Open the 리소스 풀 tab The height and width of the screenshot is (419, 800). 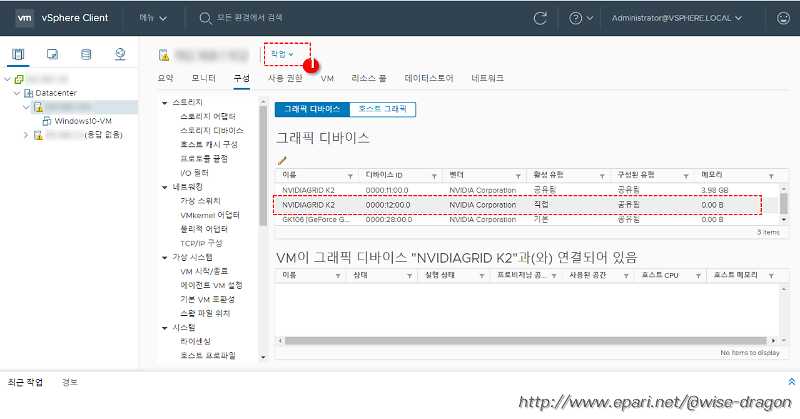tap(369, 78)
